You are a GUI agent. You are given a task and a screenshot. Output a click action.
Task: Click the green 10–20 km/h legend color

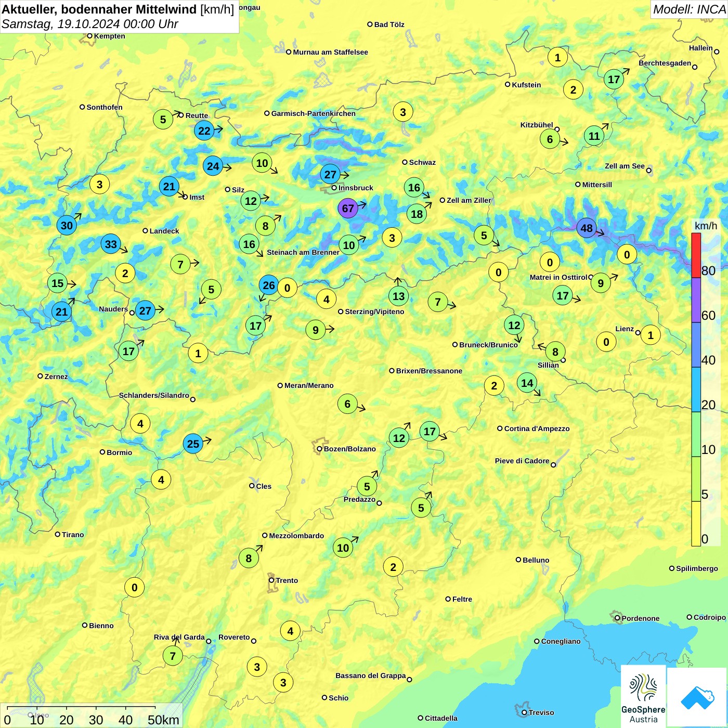click(x=696, y=434)
